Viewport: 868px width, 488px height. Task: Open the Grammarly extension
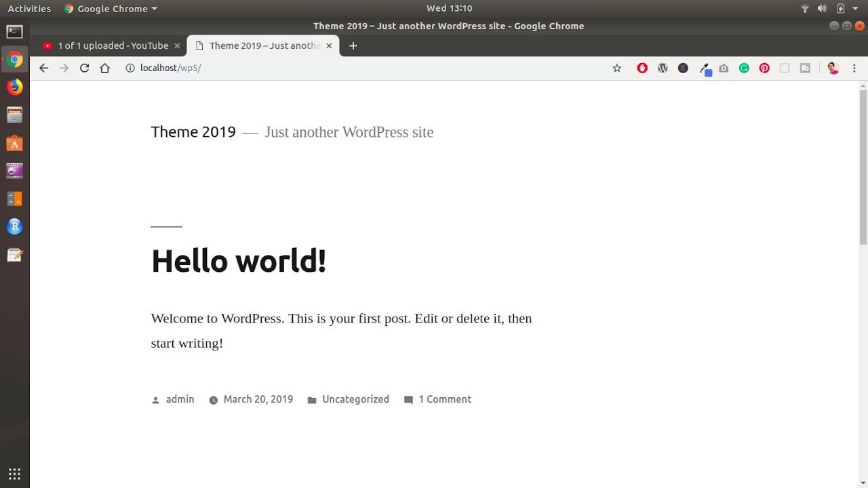(744, 68)
